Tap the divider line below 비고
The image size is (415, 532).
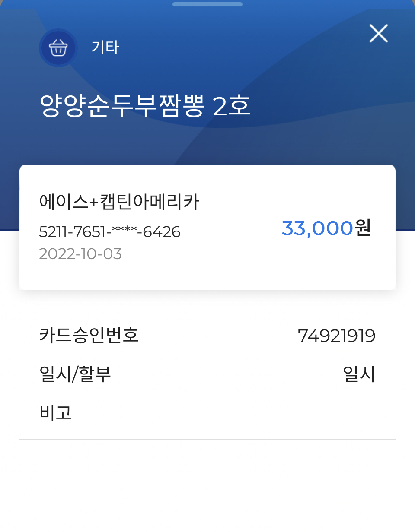pyautogui.click(x=207, y=440)
